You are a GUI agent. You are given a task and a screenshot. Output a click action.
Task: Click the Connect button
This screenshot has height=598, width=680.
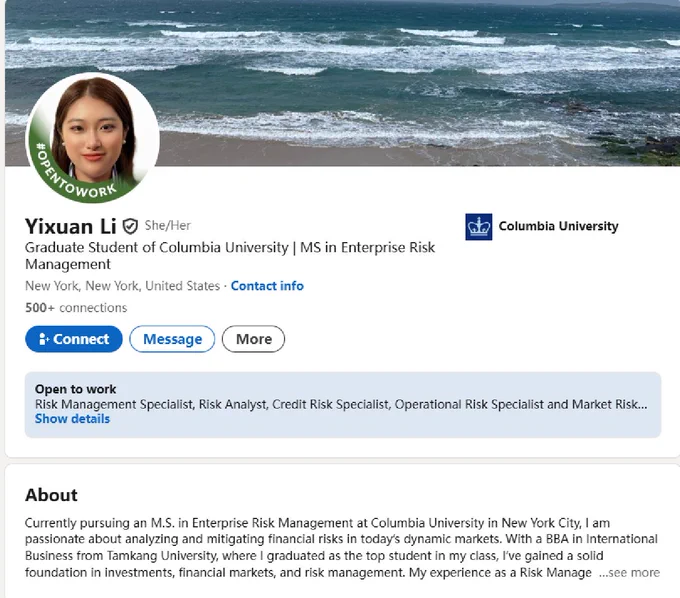[74, 339]
